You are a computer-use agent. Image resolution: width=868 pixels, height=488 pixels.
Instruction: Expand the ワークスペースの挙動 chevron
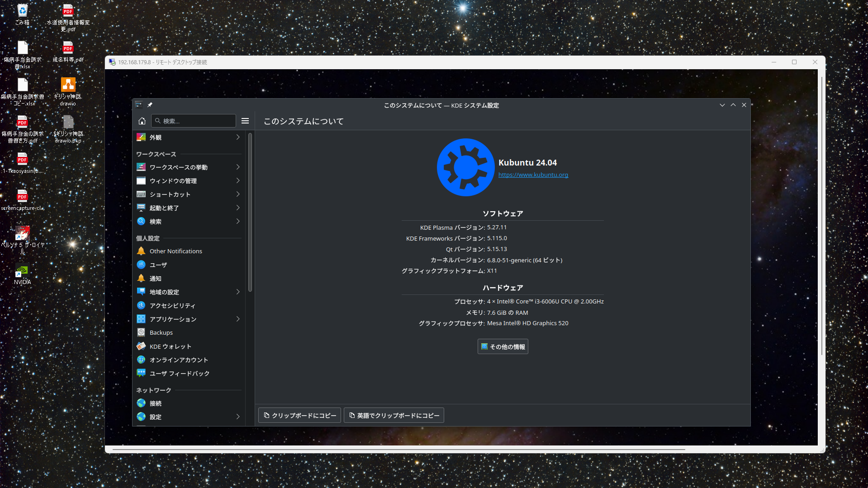238,167
